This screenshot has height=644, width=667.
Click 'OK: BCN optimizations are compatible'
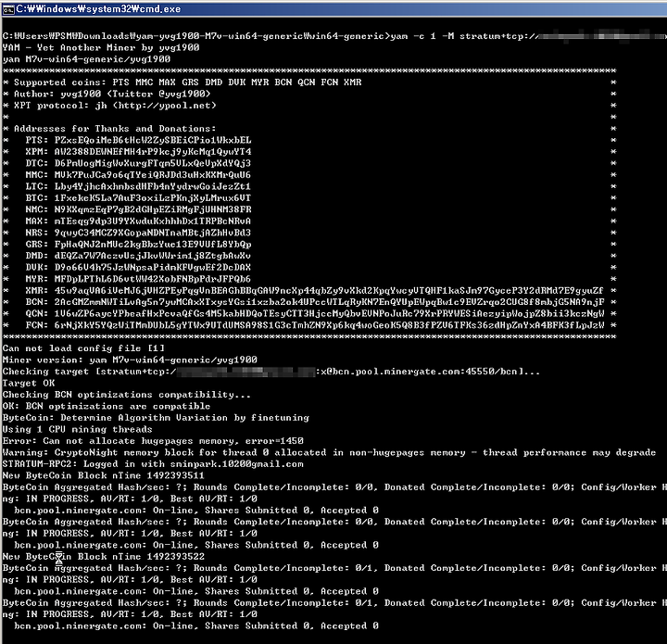pyautogui.click(x=107, y=406)
